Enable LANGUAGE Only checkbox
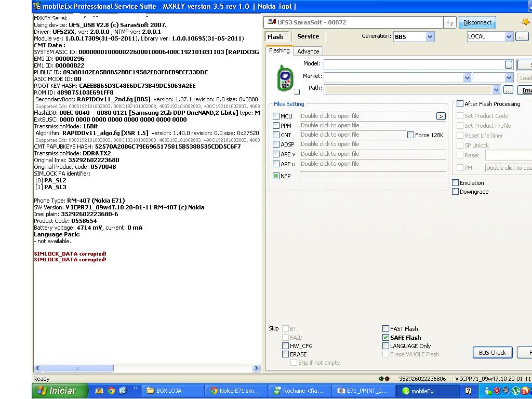The width and height of the screenshot is (532, 399). point(385,346)
